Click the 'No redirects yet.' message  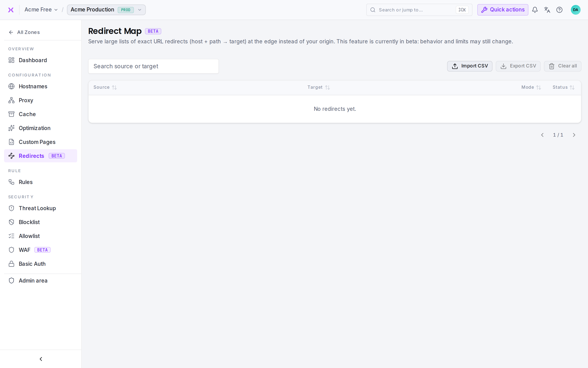tap(335, 109)
